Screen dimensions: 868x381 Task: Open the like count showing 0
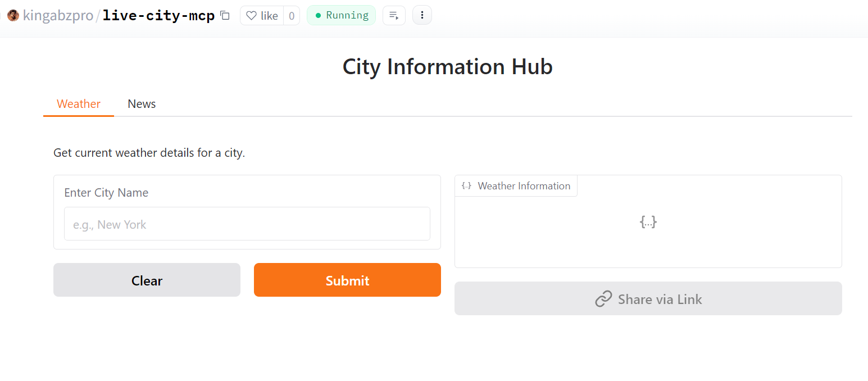pos(292,16)
